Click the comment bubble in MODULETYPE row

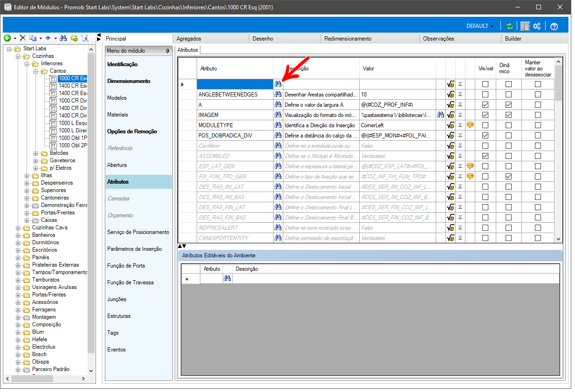470,125
